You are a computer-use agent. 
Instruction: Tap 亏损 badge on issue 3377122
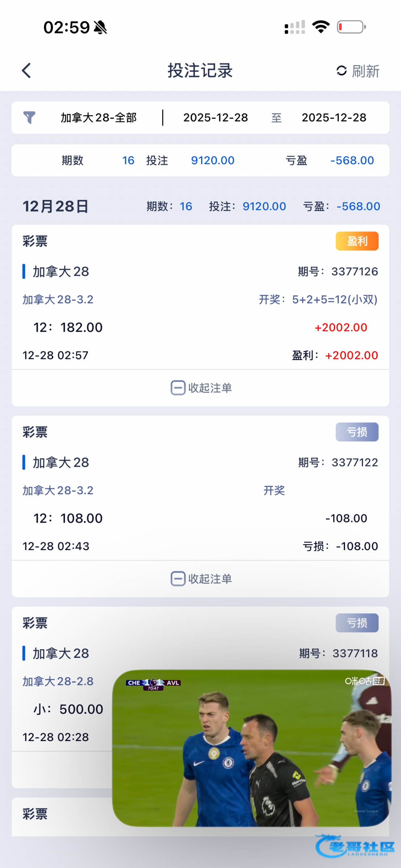tap(357, 432)
